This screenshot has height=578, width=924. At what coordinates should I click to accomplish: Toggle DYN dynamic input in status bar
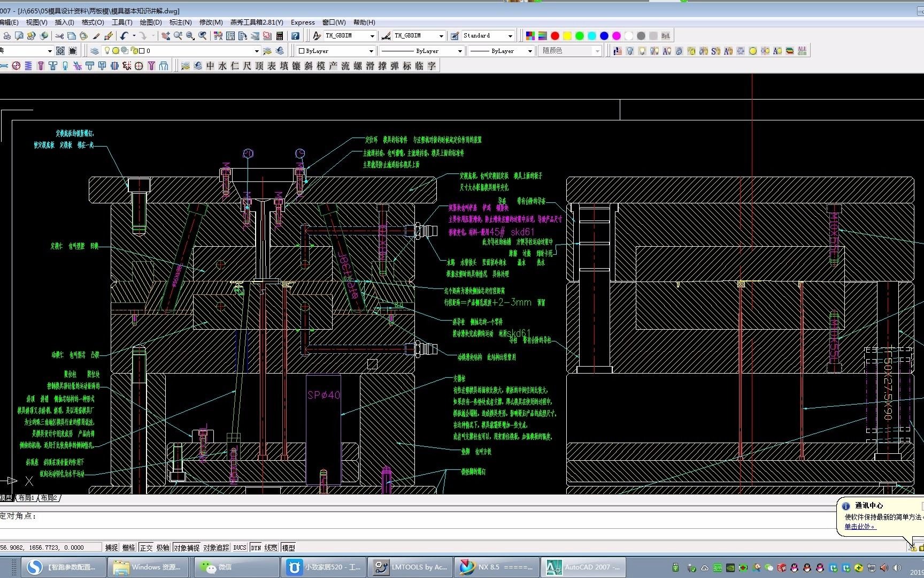[x=256, y=547]
